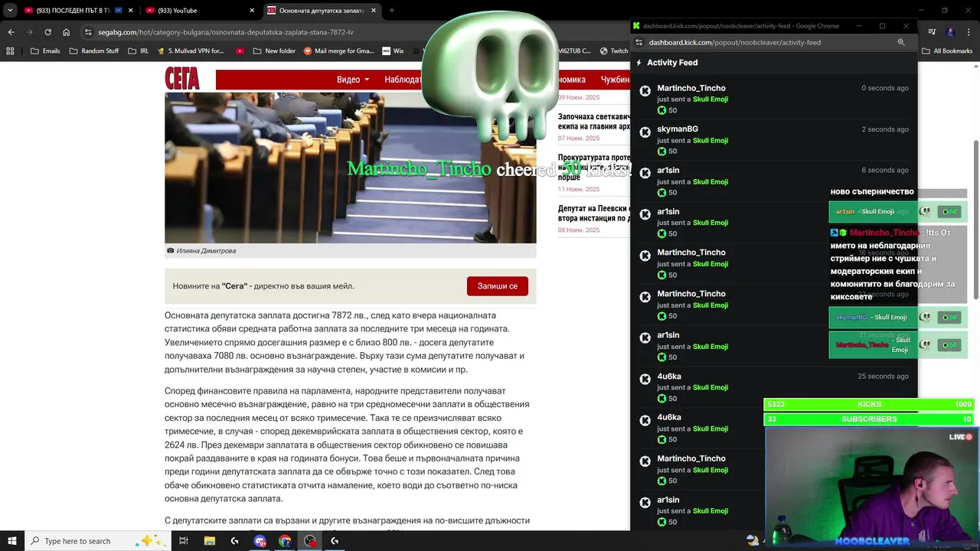The width and height of the screenshot is (980, 551).
Task: Close the '(933) YouTube' tab
Action: pyautogui.click(x=252, y=11)
